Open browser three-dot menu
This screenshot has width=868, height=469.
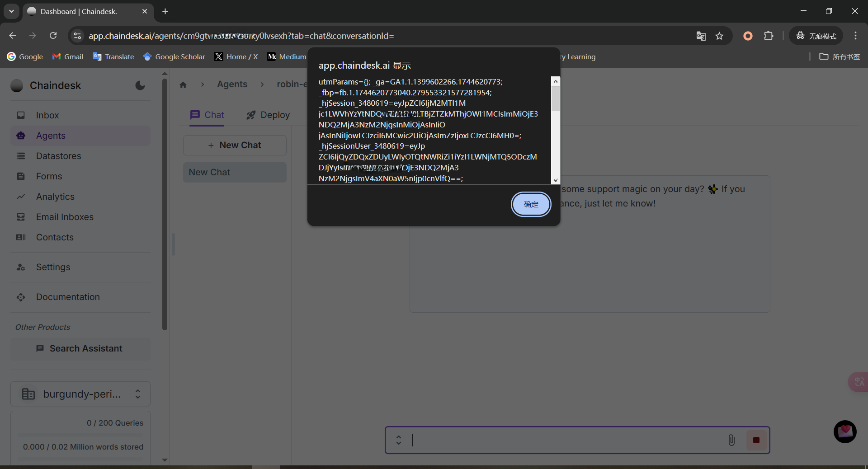(855, 36)
